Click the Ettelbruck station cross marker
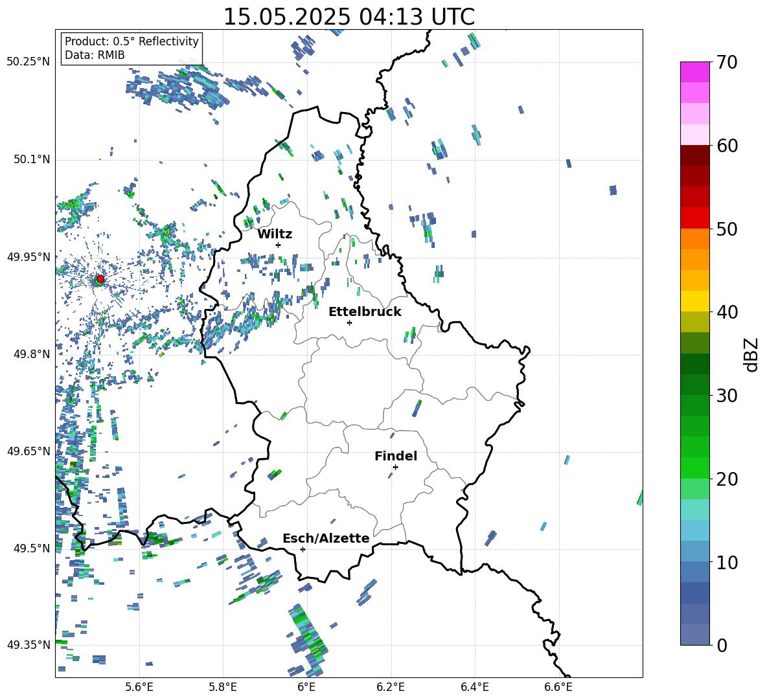Image resolution: width=767 pixels, height=700 pixels. [x=349, y=322]
